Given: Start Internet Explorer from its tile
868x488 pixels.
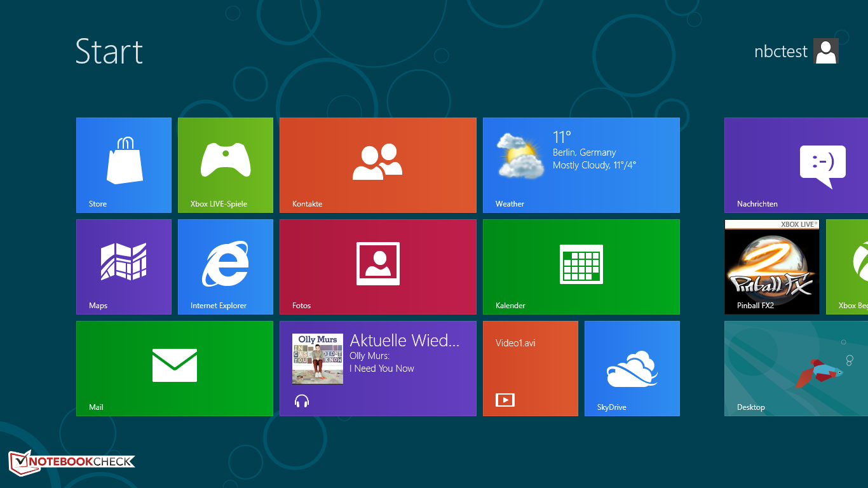Looking at the screenshot, I should point(226,267).
